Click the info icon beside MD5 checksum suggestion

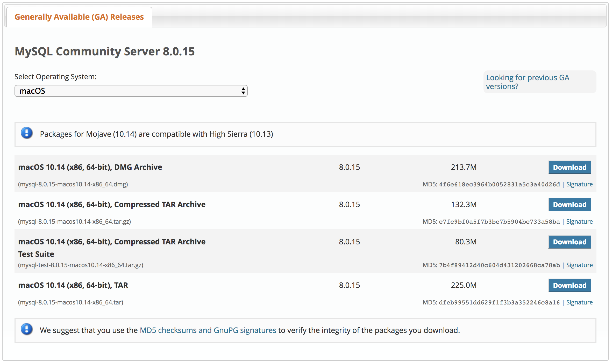coord(26,329)
